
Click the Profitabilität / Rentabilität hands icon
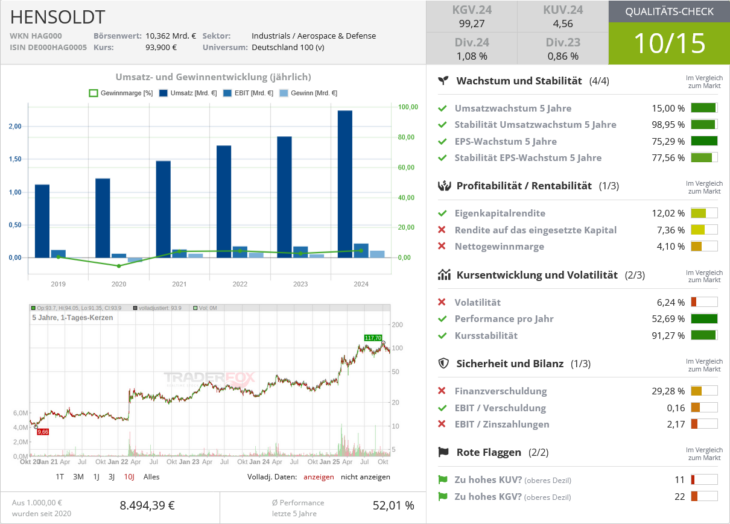click(443, 186)
